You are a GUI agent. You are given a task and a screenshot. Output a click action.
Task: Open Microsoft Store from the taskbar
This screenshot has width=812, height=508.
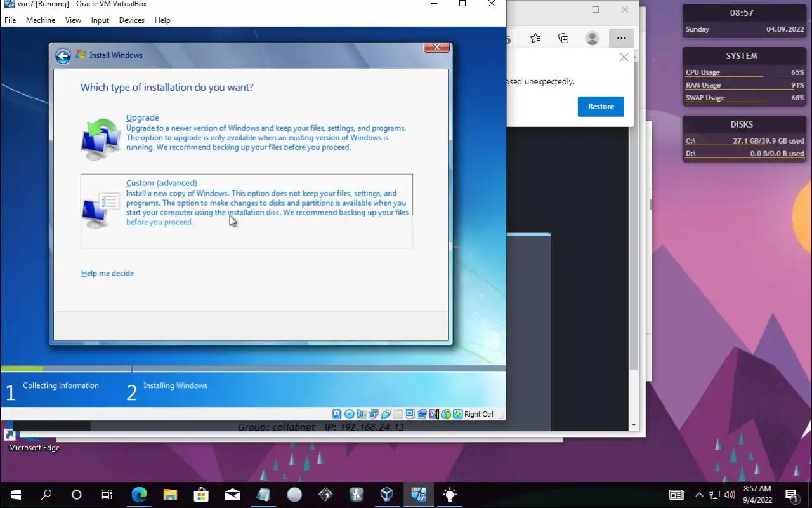pos(201,494)
